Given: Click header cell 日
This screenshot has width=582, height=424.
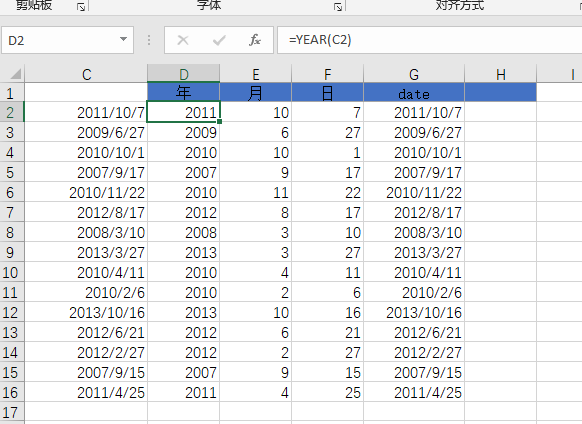Looking at the screenshot, I should (x=327, y=92).
